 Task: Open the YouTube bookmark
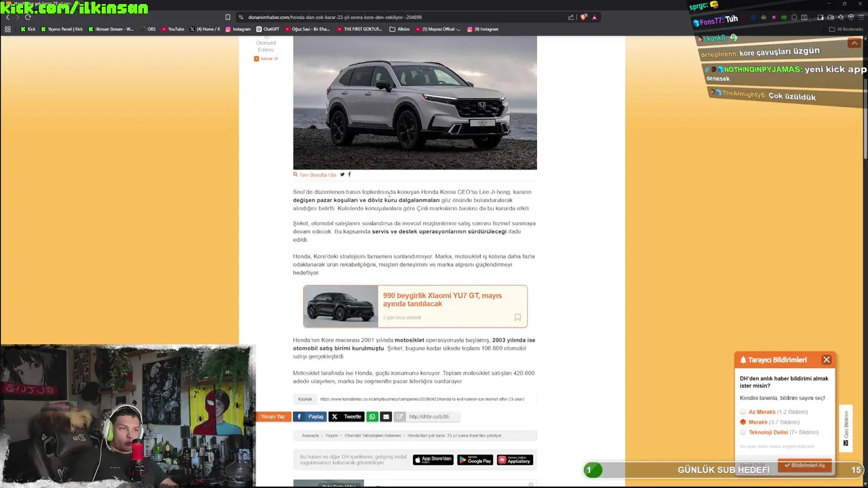tap(173, 29)
